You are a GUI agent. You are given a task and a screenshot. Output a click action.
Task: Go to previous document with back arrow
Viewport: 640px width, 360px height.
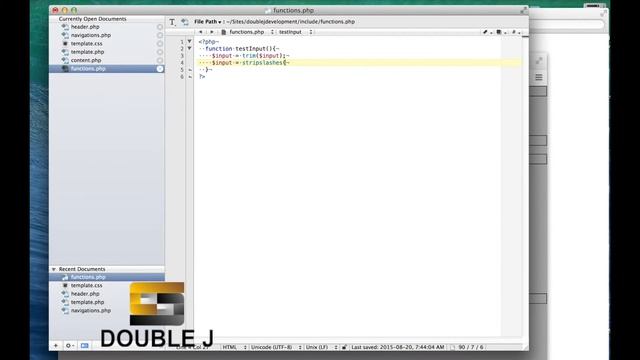tap(200, 32)
